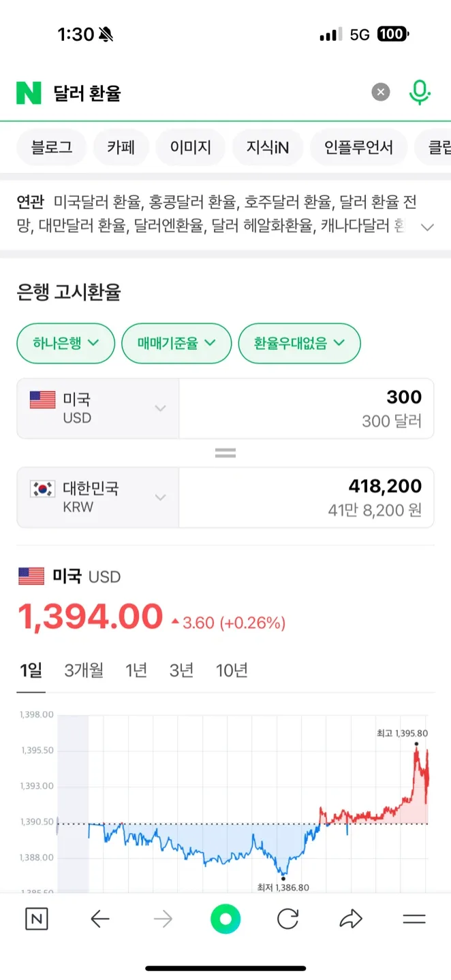Share this page with the share arrow icon
This screenshot has width=451, height=980.
[x=350, y=919]
